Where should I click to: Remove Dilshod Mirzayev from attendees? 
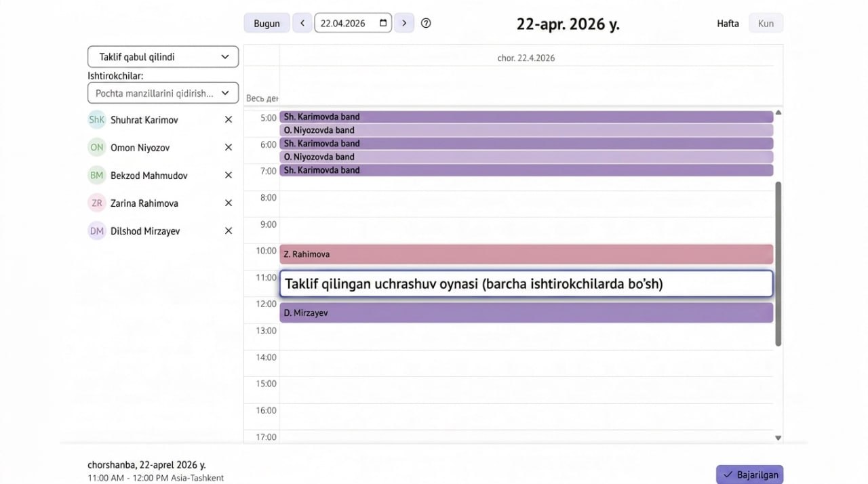click(x=229, y=230)
